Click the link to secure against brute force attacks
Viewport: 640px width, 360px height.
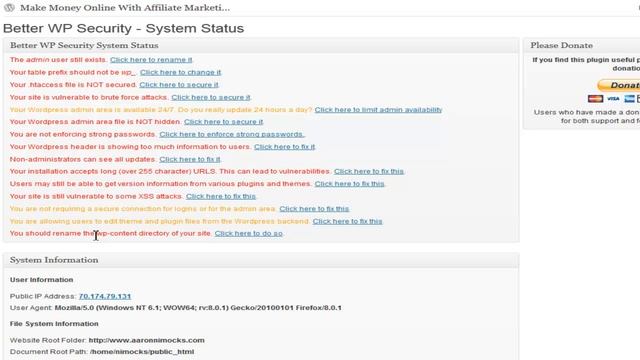click(x=211, y=97)
